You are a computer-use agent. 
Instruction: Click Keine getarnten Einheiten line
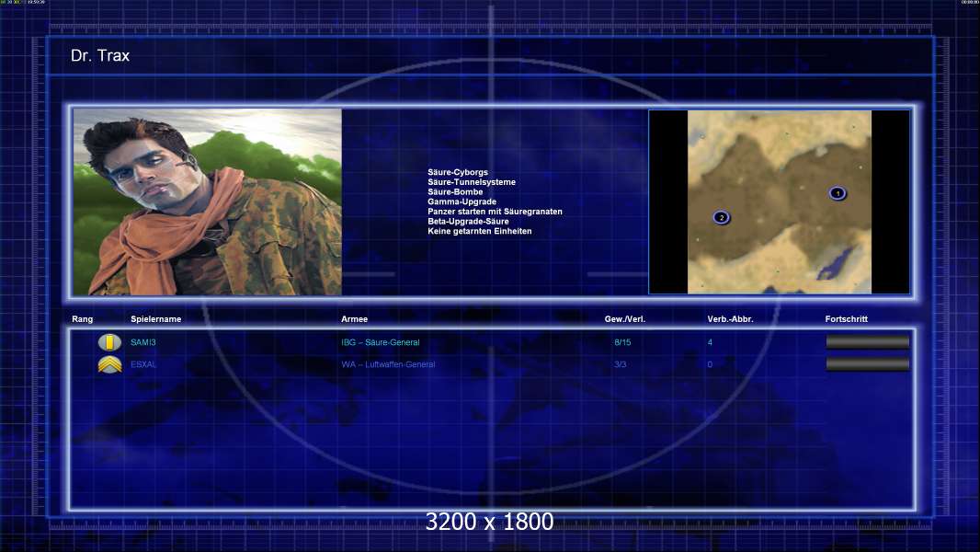pyautogui.click(x=479, y=231)
